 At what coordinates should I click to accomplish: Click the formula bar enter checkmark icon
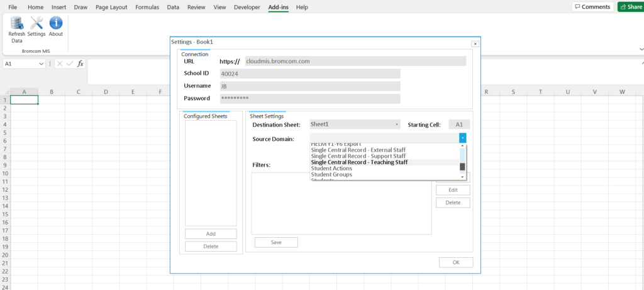pyautogui.click(x=70, y=64)
